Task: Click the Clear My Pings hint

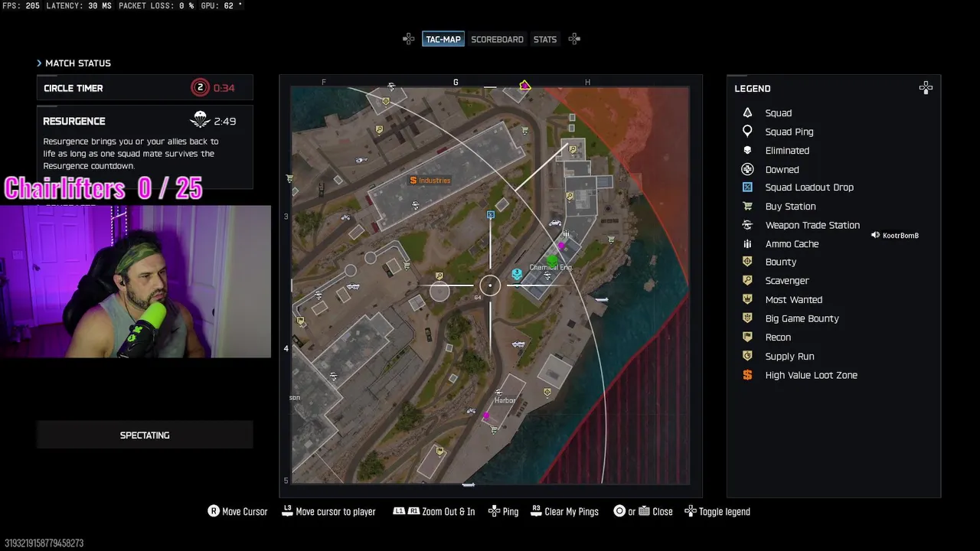Action: pyautogui.click(x=565, y=511)
